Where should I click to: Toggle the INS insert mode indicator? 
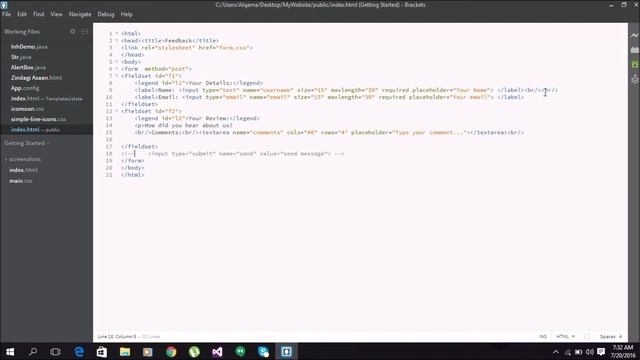(x=542, y=336)
